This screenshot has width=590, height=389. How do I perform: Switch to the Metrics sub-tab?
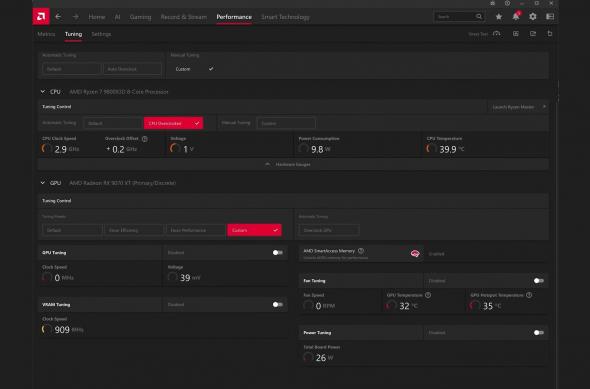pos(46,34)
